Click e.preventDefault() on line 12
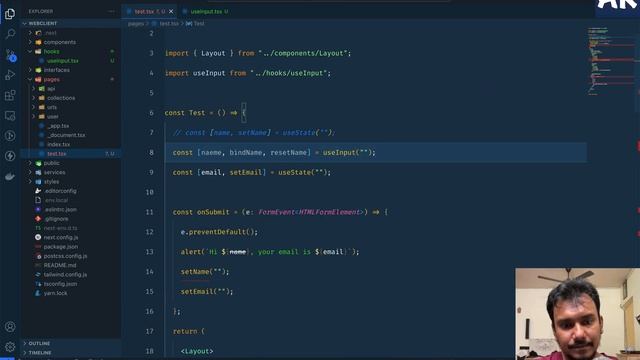The image size is (640, 360). click(219, 232)
